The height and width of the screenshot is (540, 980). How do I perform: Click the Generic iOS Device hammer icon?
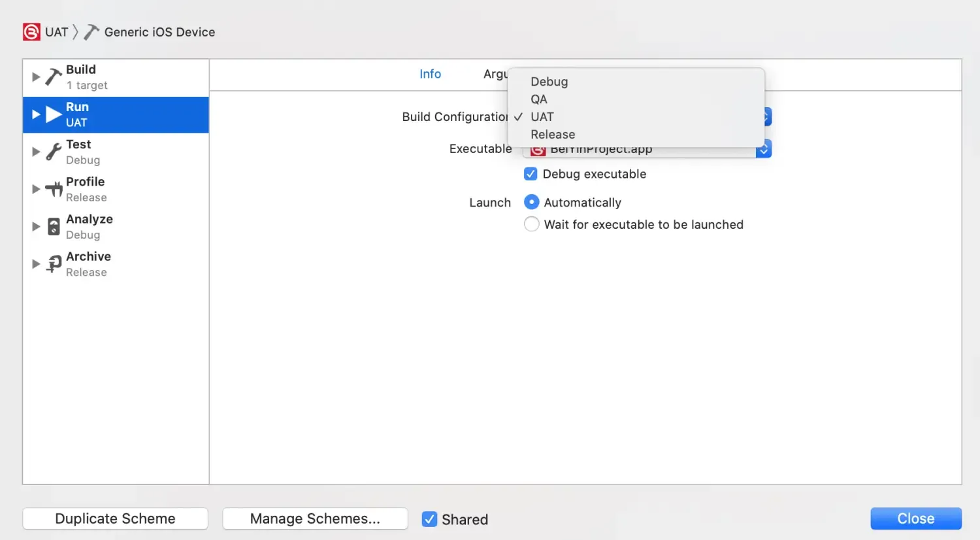pos(91,31)
